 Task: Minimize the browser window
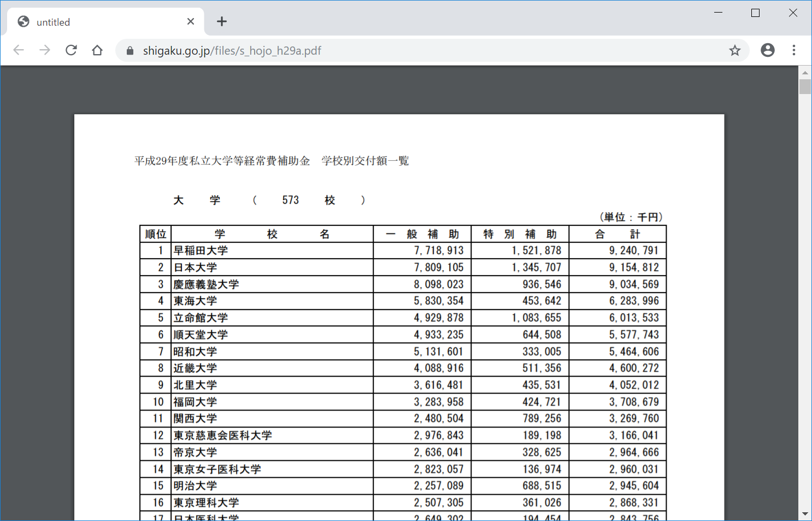(x=719, y=13)
